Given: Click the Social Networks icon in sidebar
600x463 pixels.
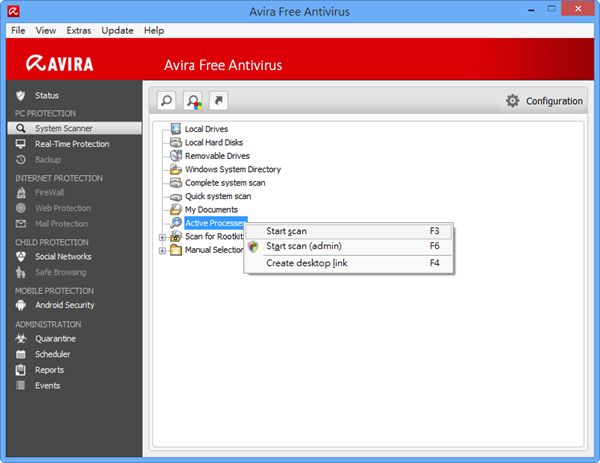Looking at the screenshot, I should click(x=21, y=257).
